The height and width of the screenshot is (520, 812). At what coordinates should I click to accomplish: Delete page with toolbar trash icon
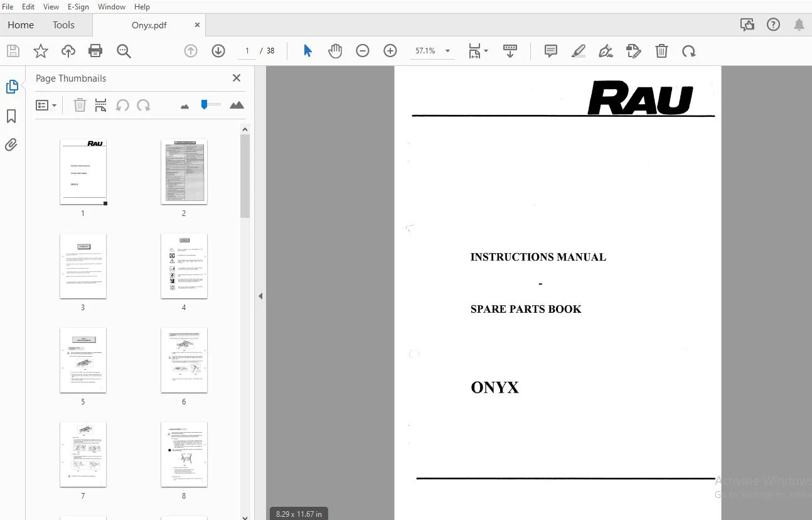coord(661,51)
